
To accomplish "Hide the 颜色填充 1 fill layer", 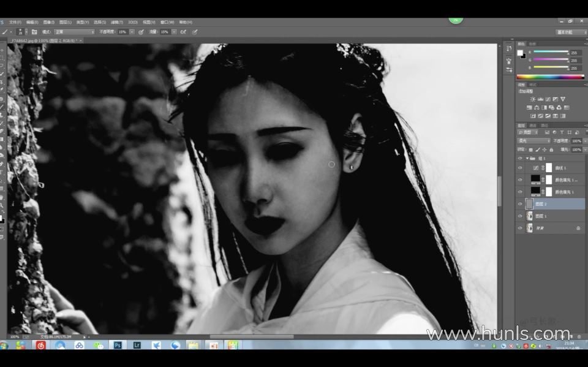I will (520, 192).
